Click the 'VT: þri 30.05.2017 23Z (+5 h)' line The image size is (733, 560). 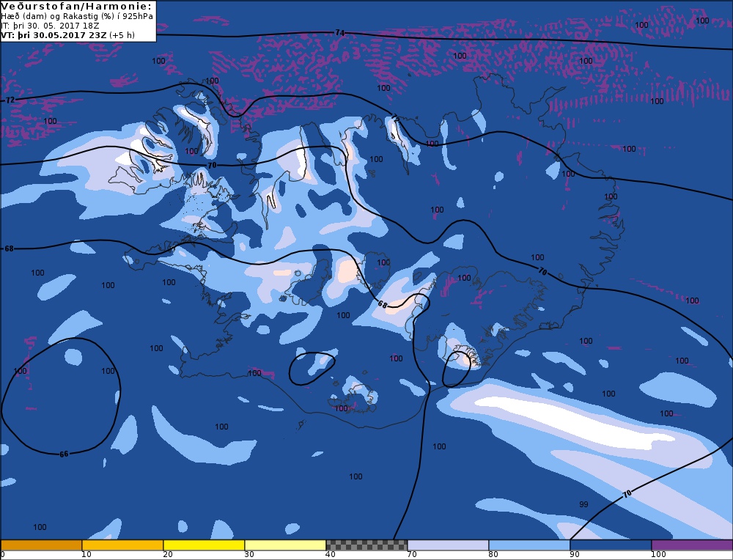pyautogui.click(x=67, y=35)
